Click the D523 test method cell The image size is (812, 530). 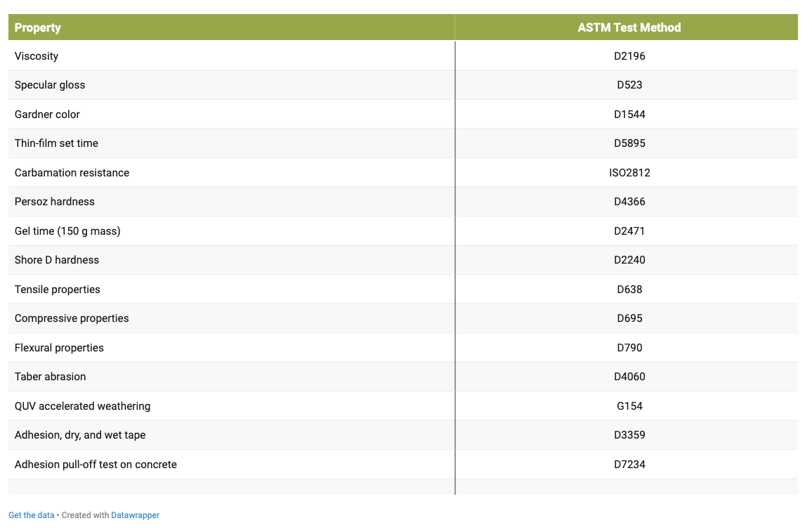click(629, 85)
